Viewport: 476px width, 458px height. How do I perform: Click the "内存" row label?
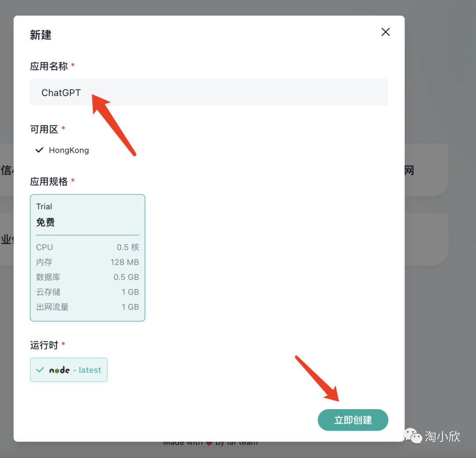44,262
